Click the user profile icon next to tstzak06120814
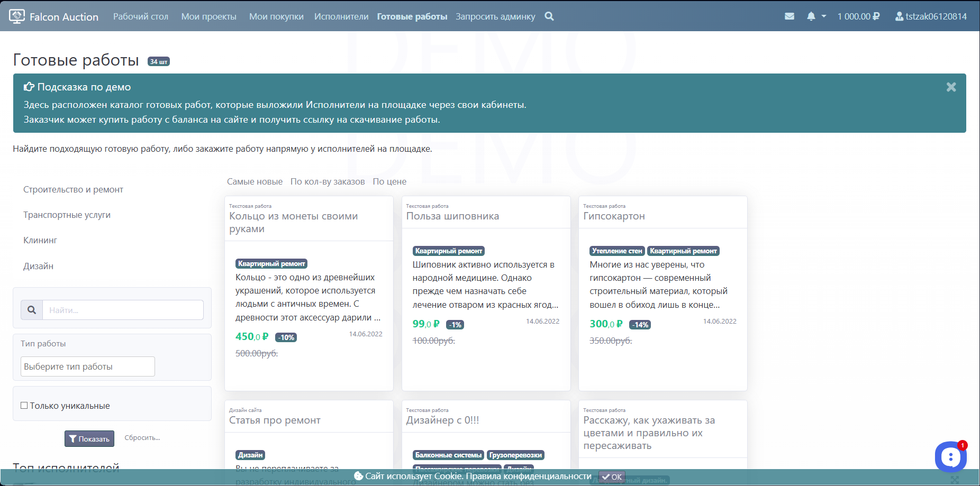This screenshot has width=980, height=486. [x=898, y=16]
